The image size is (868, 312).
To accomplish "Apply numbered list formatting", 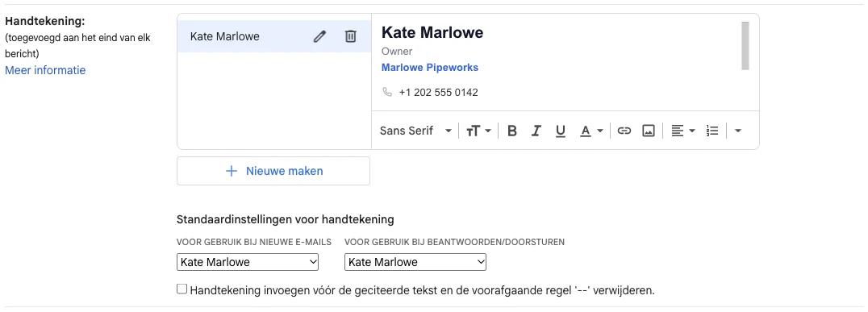I will (712, 131).
